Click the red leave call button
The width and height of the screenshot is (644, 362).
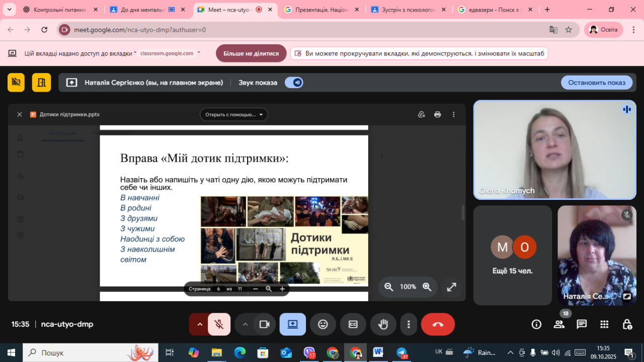[x=438, y=324]
